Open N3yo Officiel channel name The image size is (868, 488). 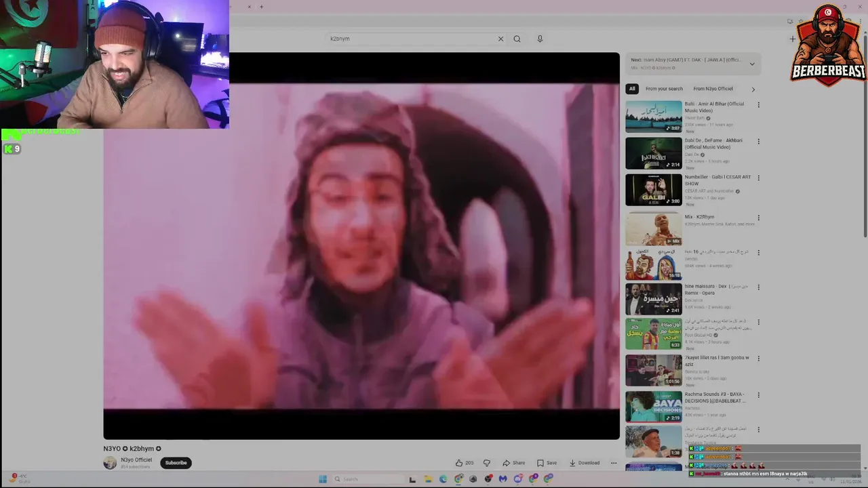[x=136, y=460]
